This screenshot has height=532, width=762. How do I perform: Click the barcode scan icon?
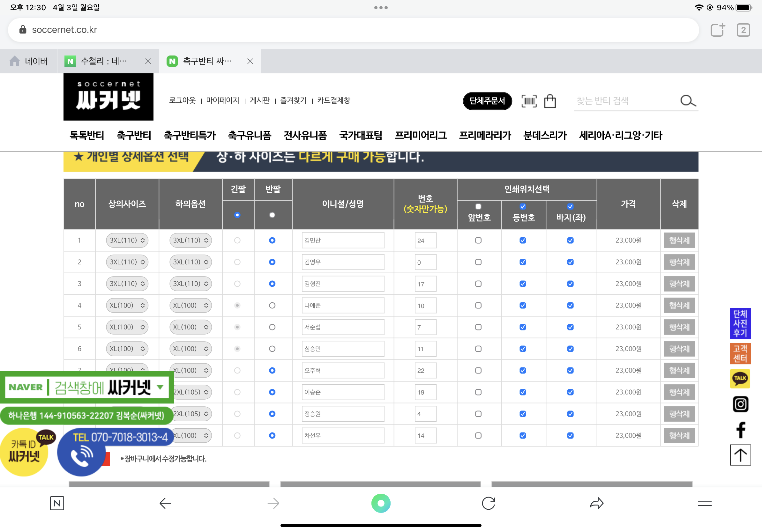[x=529, y=101]
